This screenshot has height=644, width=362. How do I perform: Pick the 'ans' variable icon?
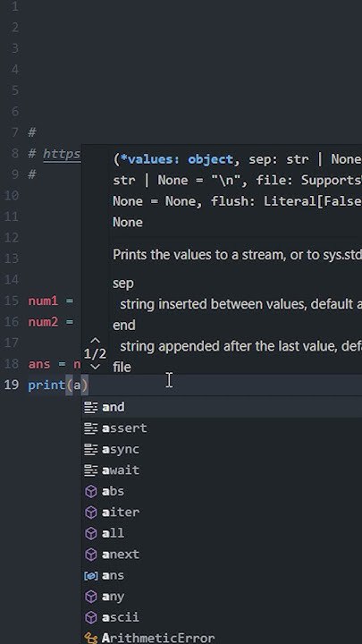90,576
